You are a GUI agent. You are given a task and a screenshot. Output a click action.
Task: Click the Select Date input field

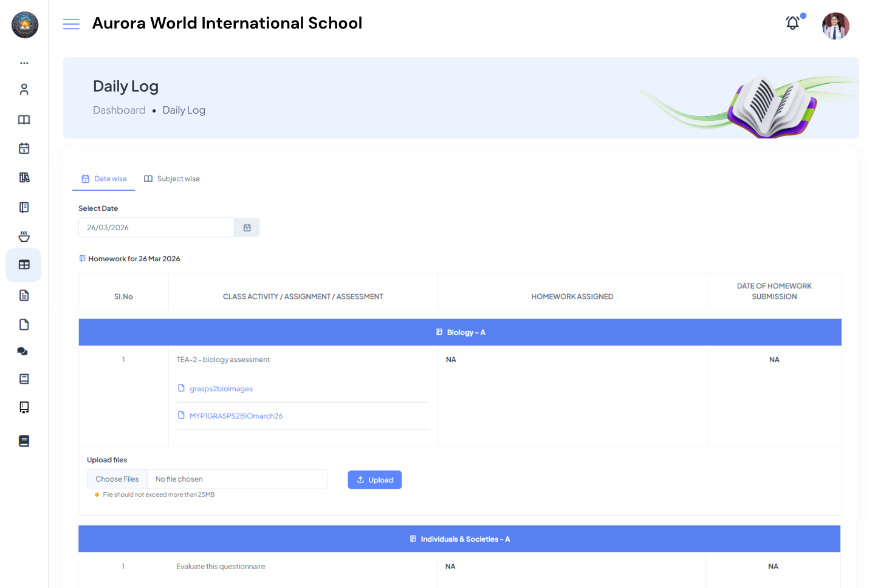point(156,227)
